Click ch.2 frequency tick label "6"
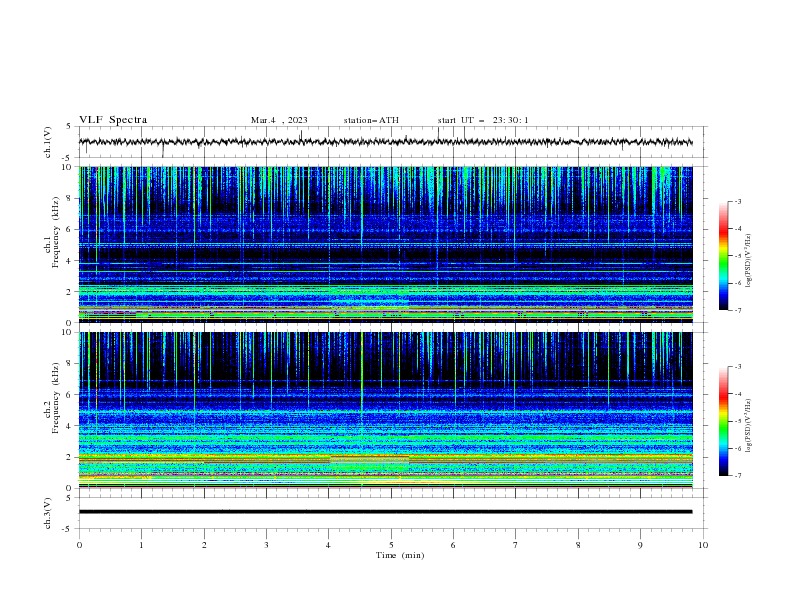The image size is (792, 612). coord(70,395)
